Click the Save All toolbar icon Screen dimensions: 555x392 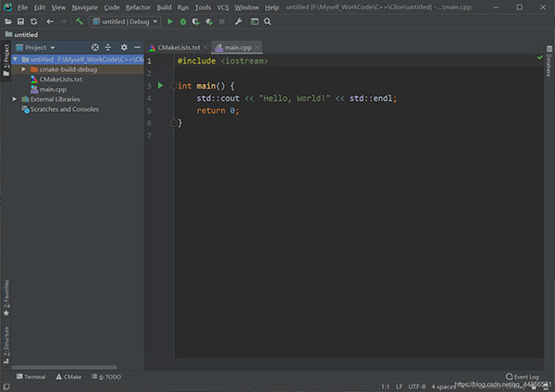click(20, 20)
